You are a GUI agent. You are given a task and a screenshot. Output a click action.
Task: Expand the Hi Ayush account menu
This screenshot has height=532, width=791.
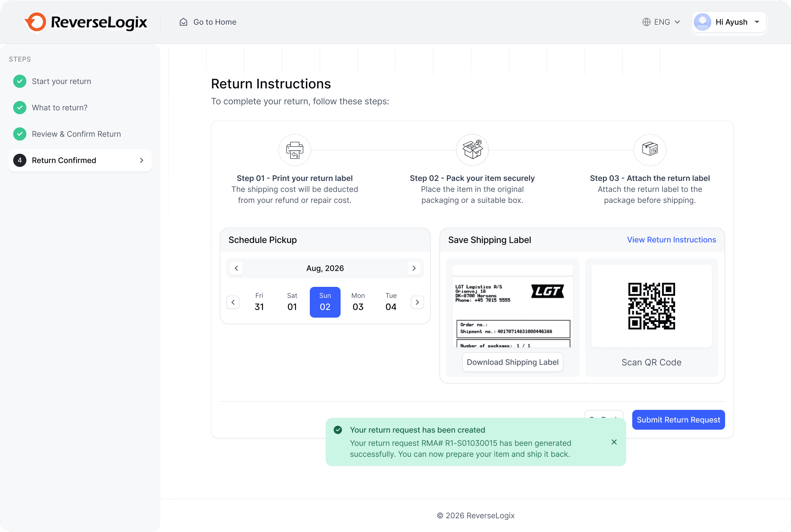click(x=756, y=22)
